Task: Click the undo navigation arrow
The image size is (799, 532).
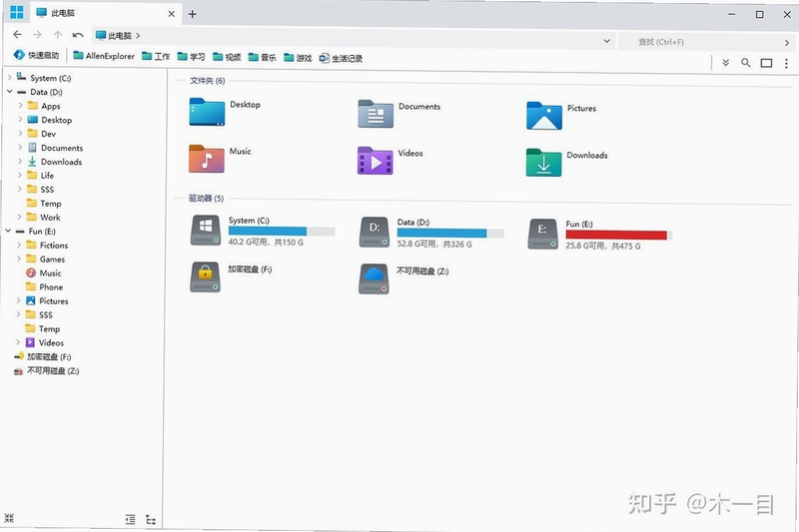Action: tap(78, 35)
